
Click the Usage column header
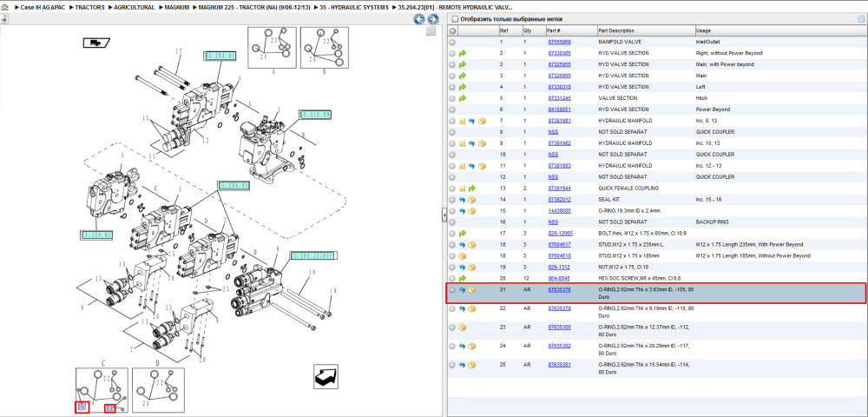(779, 31)
